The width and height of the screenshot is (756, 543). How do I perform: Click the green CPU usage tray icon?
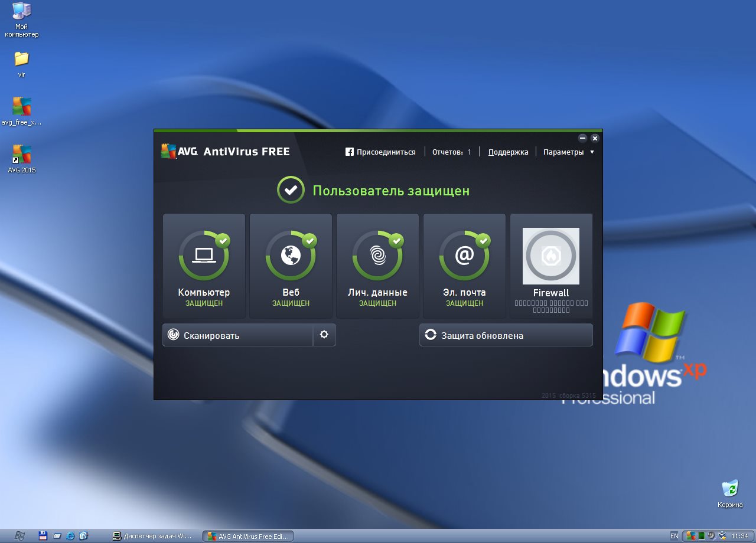tap(701, 536)
